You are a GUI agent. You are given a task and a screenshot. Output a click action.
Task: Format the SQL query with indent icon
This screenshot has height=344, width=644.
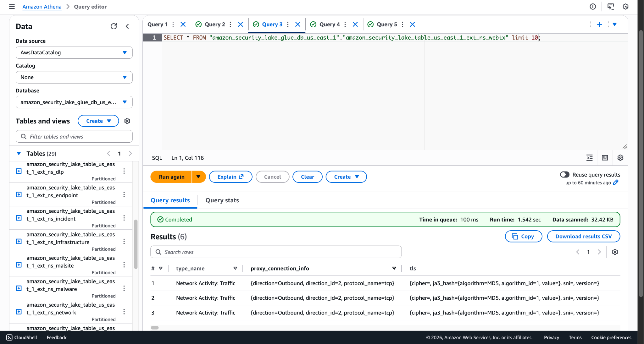tap(590, 158)
